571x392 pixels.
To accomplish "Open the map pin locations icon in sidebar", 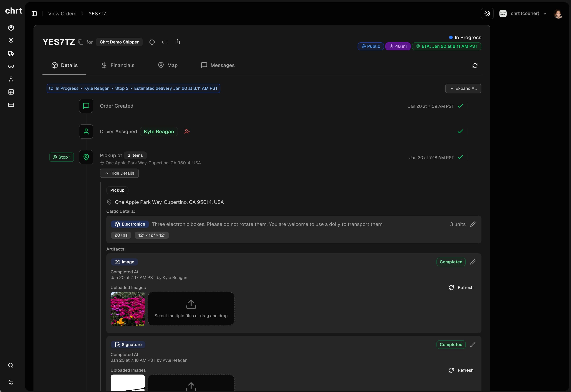I will click(11, 40).
